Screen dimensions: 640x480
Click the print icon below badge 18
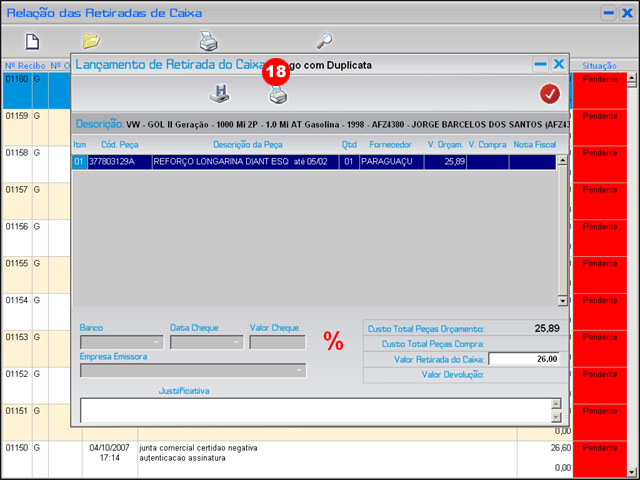tap(277, 95)
